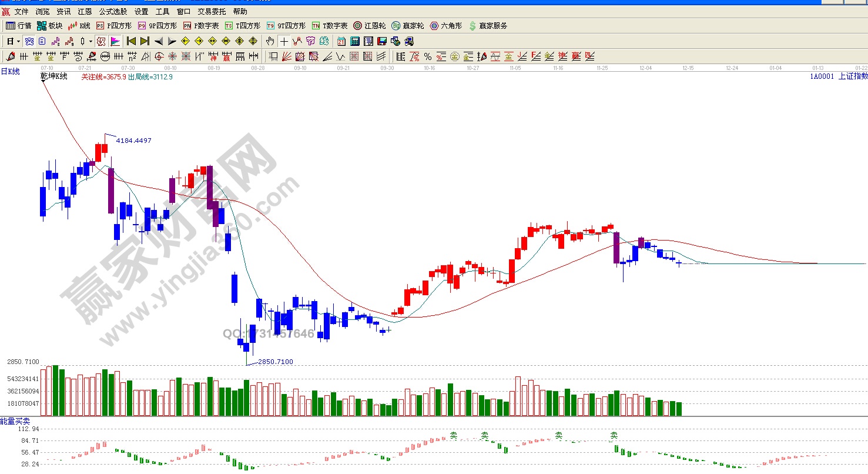Viewport: 868px width, 474px height.
Task: Toggle the crosshair cursor button
Action: click(x=284, y=41)
